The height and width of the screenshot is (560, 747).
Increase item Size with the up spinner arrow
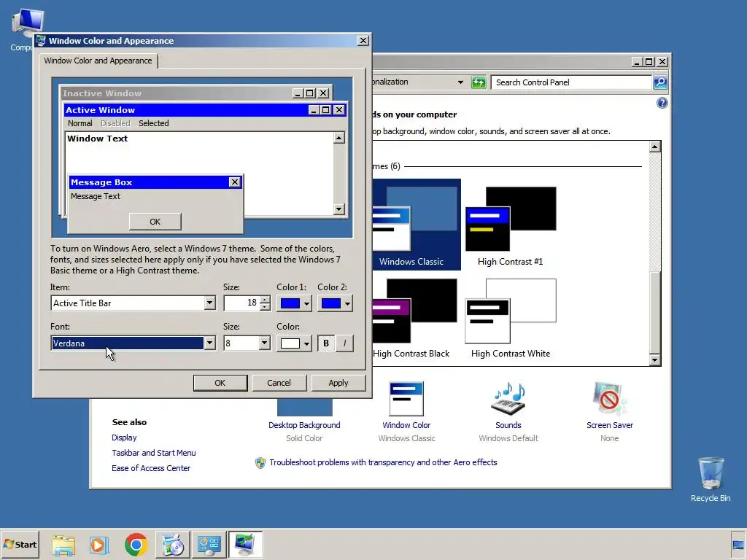pos(265,300)
